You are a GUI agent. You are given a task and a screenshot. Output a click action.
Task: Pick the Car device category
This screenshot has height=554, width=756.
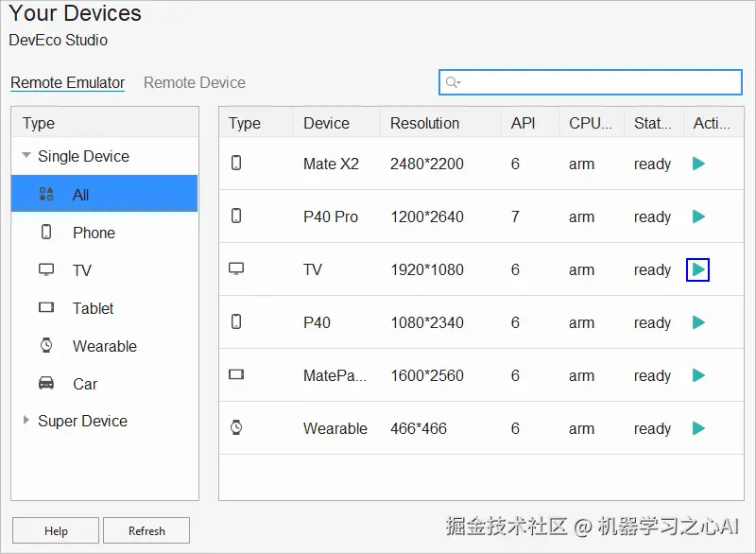point(85,384)
